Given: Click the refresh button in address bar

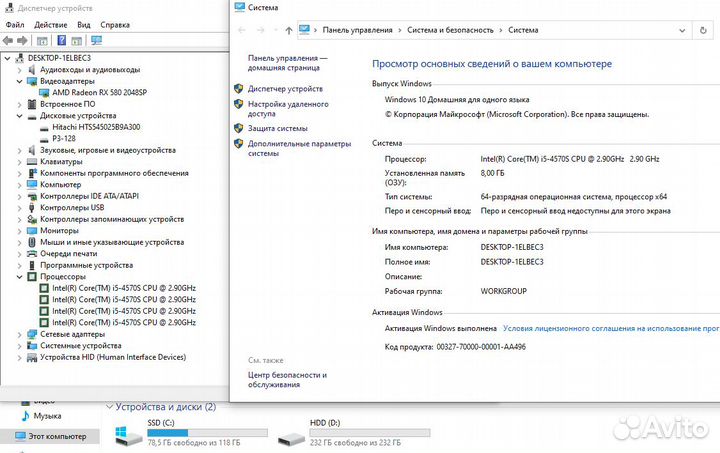Looking at the screenshot, I should (x=703, y=30).
